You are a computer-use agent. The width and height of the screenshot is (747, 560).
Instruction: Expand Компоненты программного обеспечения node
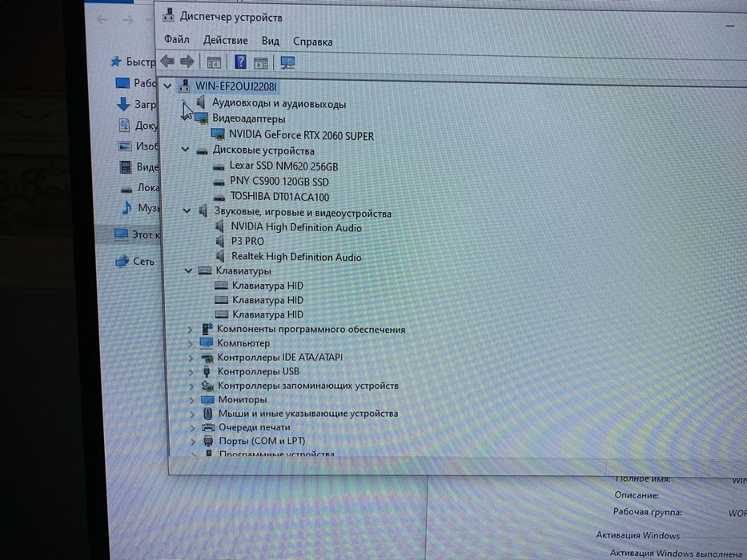[190, 329]
